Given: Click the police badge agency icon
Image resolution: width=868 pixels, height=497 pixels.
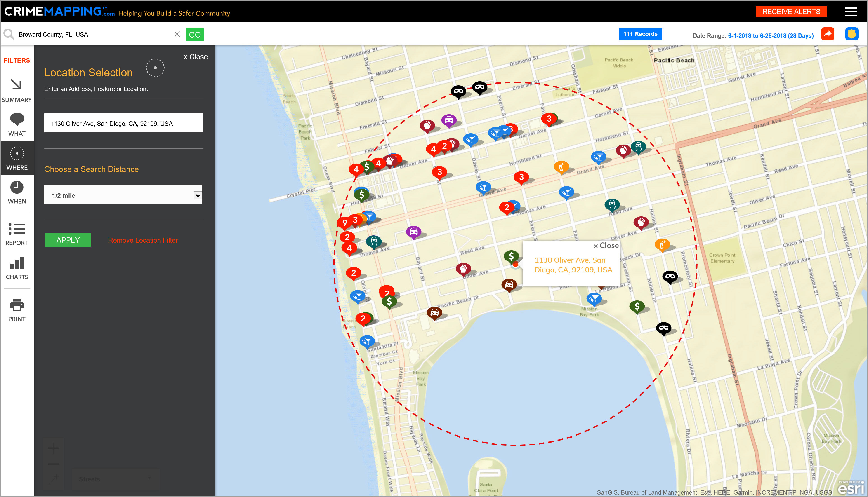Looking at the screenshot, I should point(851,34).
